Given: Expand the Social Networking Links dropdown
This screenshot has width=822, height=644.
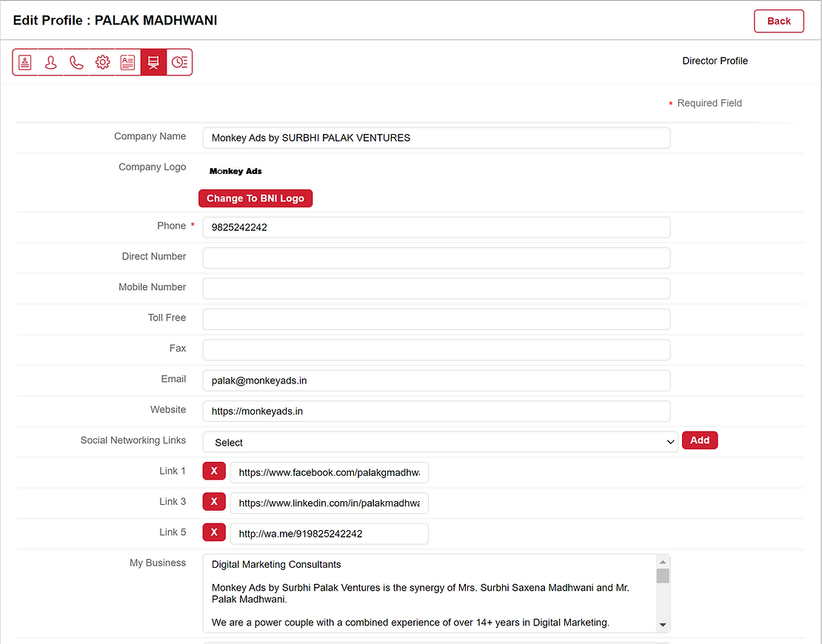Looking at the screenshot, I should tap(440, 442).
